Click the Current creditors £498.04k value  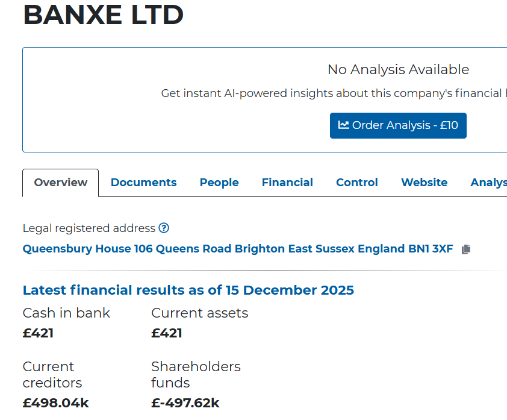[x=55, y=403]
